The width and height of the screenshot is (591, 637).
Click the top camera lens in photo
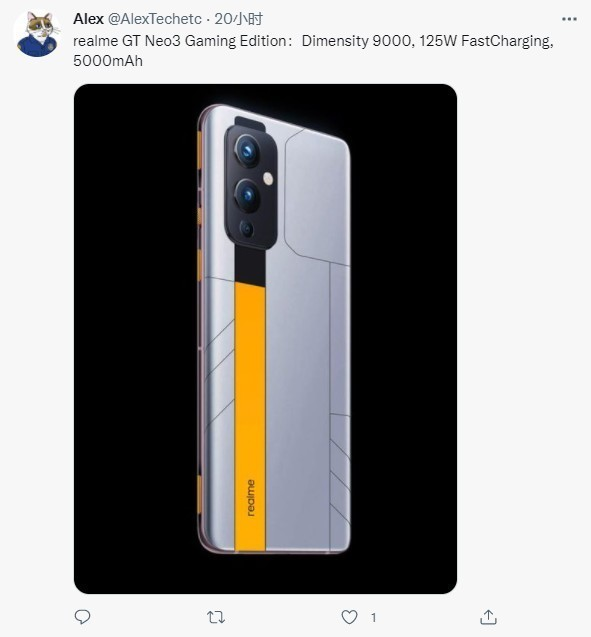[247, 151]
